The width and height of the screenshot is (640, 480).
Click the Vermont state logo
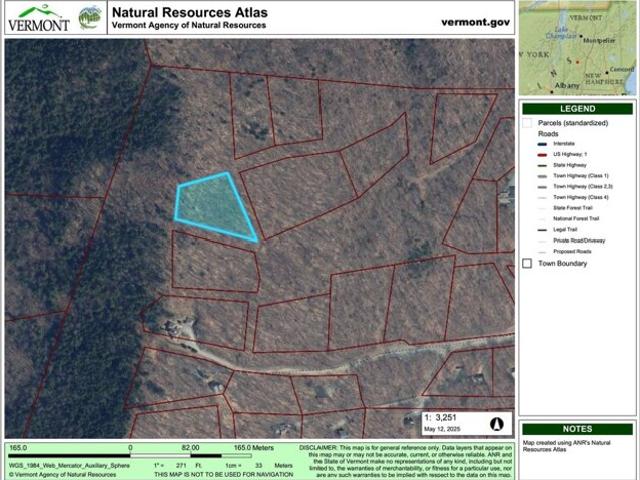tap(39, 19)
